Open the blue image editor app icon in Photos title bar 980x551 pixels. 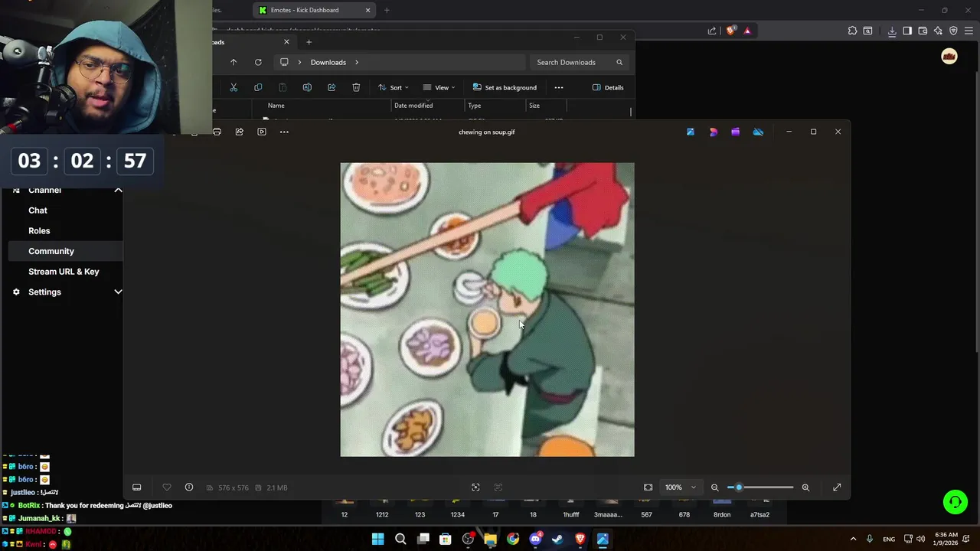pos(691,132)
